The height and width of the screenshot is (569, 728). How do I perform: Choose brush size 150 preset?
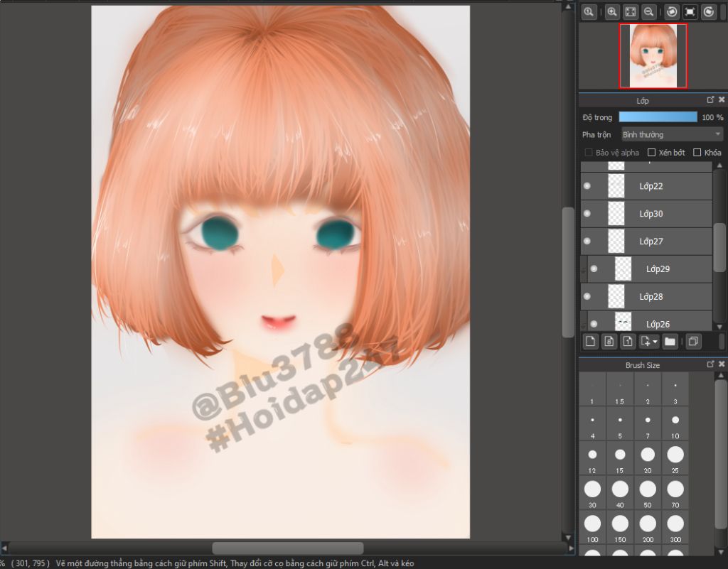pyautogui.click(x=620, y=527)
